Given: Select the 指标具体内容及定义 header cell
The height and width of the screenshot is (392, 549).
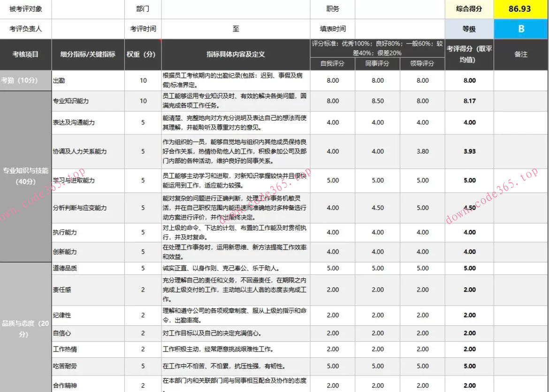Looking at the screenshot, I should point(234,55).
